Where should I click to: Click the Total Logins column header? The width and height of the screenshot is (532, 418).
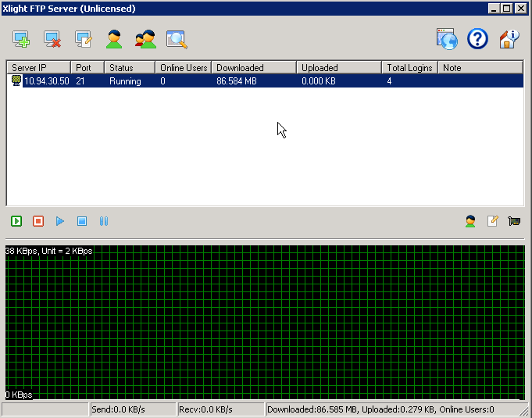410,68
